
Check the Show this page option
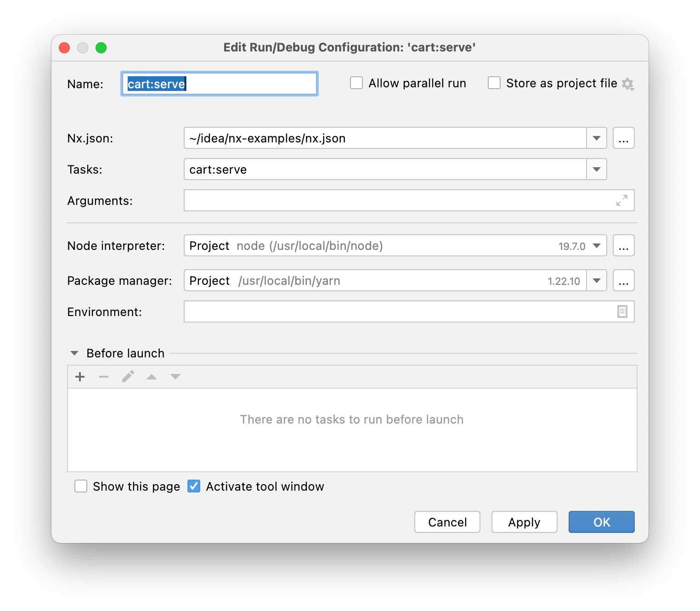[81, 486]
